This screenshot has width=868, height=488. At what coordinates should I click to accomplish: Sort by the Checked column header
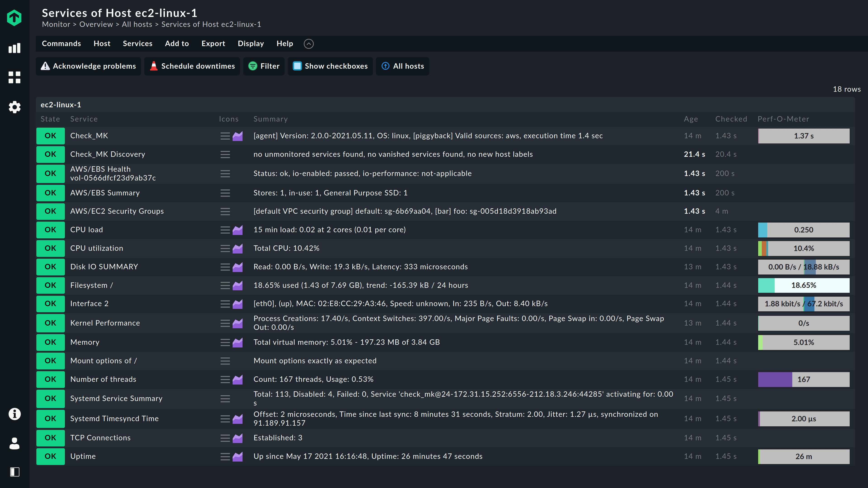(x=731, y=119)
